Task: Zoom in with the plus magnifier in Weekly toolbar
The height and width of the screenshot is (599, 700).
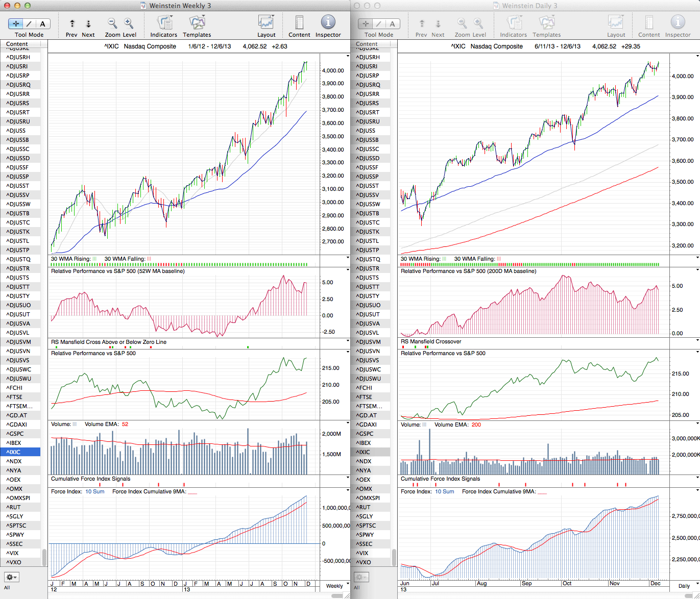Action: [x=129, y=23]
